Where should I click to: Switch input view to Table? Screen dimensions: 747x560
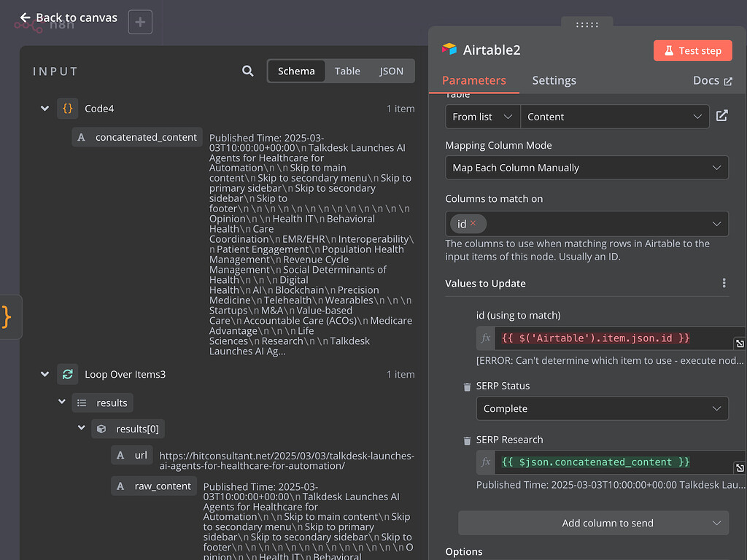[x=347, y=71]
